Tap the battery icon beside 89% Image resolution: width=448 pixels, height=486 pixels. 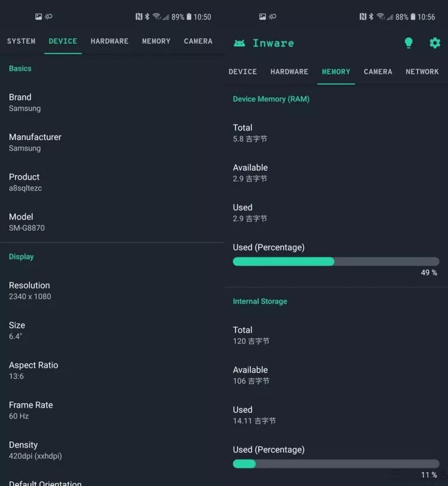(189, 17)
